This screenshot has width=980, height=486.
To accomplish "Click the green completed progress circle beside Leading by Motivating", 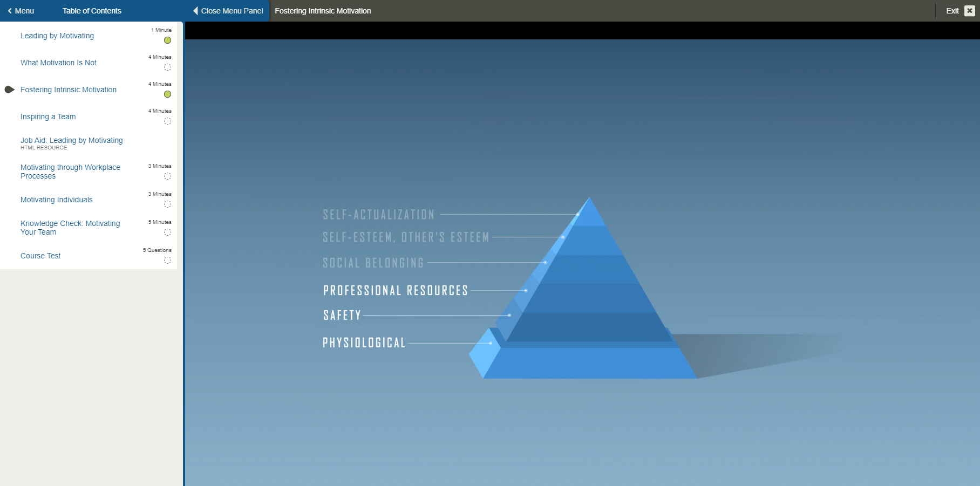I will tap(167, 40).
